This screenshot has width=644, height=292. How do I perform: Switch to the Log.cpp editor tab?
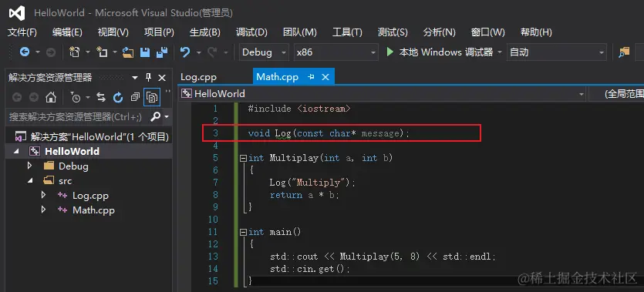point(198,77)
